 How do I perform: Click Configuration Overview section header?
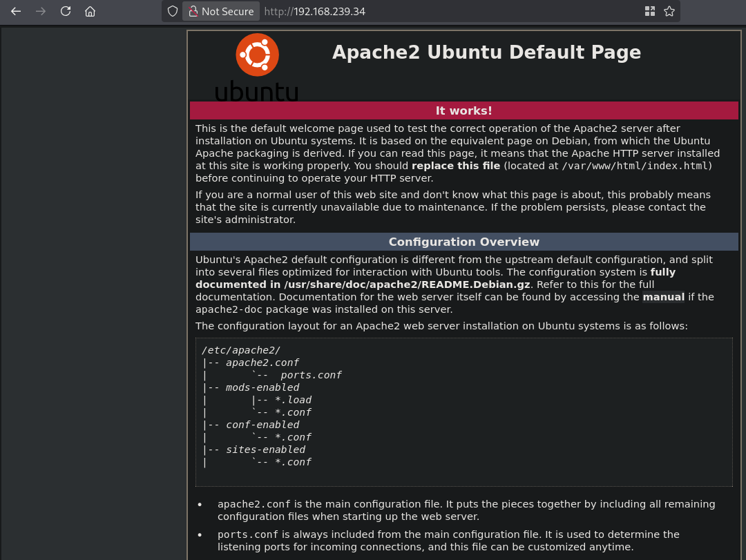pos(464,242)
